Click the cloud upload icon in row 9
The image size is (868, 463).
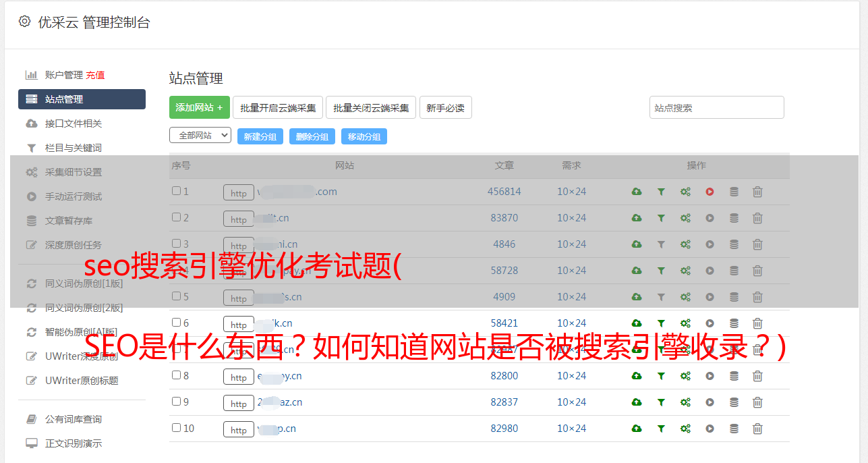coord(637,402)
